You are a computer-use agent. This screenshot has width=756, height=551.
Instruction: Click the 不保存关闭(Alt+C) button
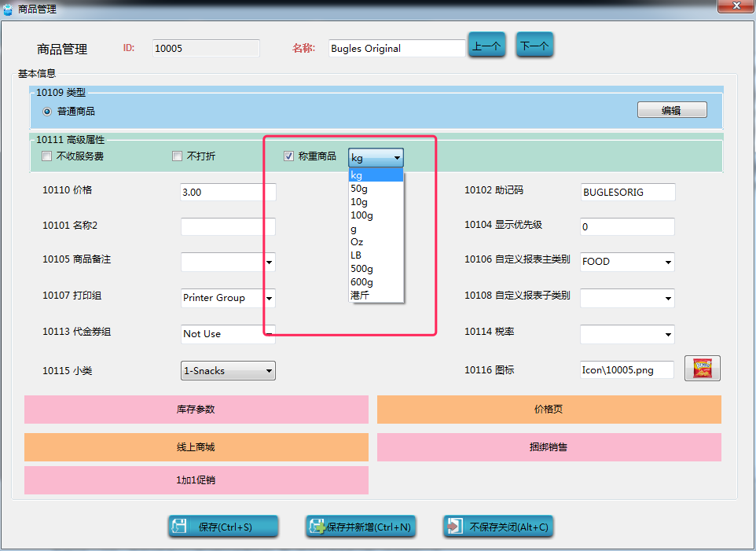[498, 527]
